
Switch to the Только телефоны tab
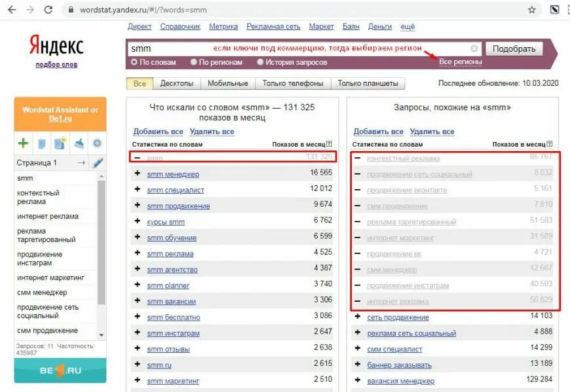coord(293,84)
